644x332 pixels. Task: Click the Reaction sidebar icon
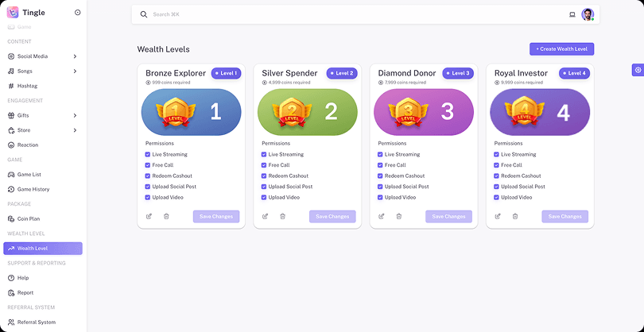coord(11,145)
